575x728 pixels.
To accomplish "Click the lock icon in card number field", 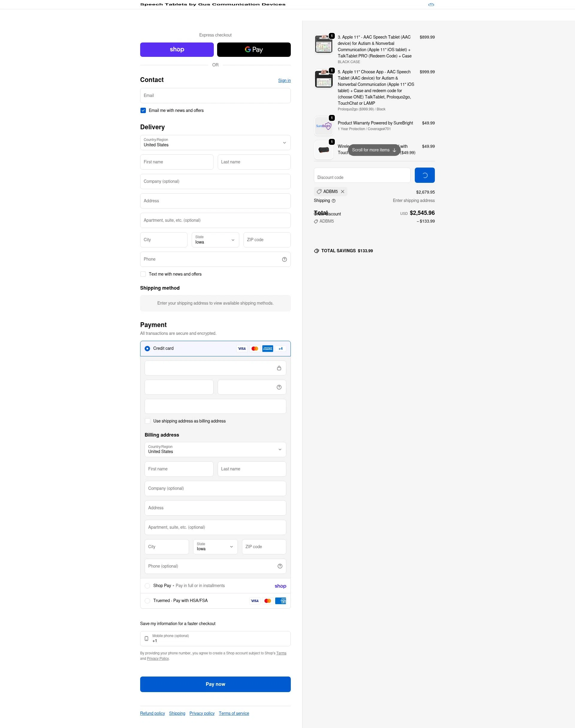I will (x=279, y=368).
